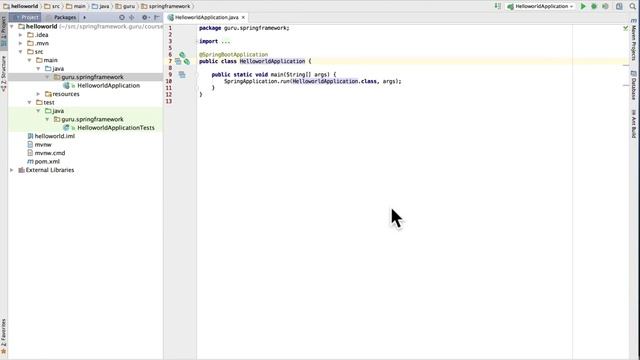
Task: Collapse the java folder under main
Action: (x=38, y=69)
